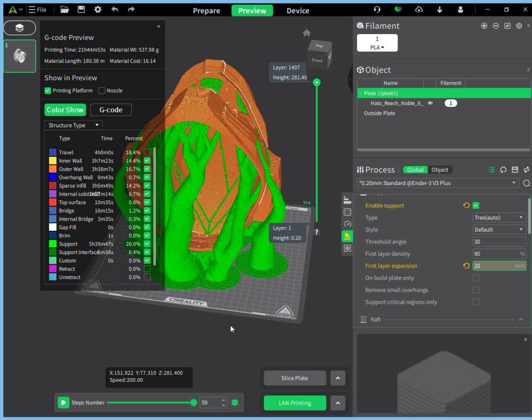Enable Travel visibility checkbox
The width and height of the screenshot is (532, 420).
coord(147,152)
